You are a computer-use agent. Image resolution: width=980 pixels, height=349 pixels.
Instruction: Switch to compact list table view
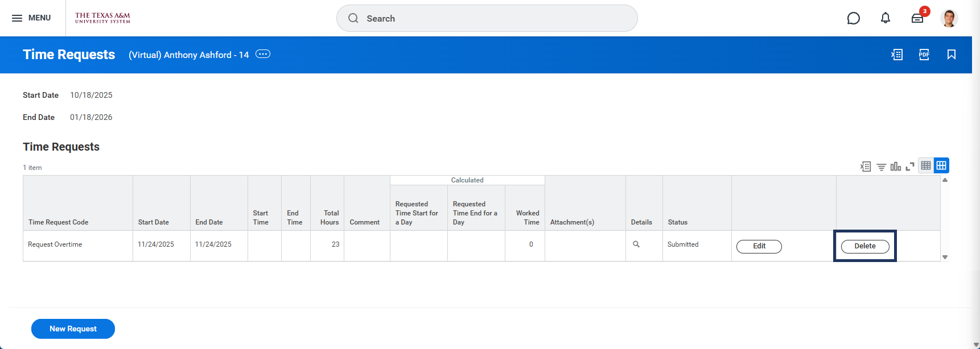[x=926, y=165]
